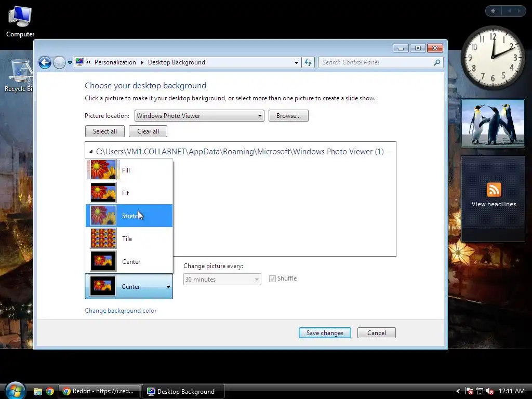Click the greyed forward navigation arrow
Image resolution: width=532 pixels, height=399 pixels.
point(59,62)
